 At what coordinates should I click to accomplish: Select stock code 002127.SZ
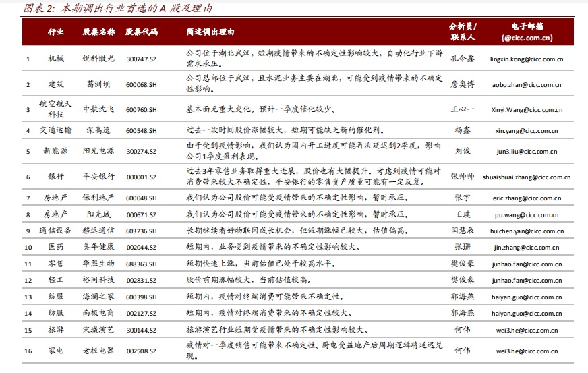pyautogui.click(x=142, y=314)
